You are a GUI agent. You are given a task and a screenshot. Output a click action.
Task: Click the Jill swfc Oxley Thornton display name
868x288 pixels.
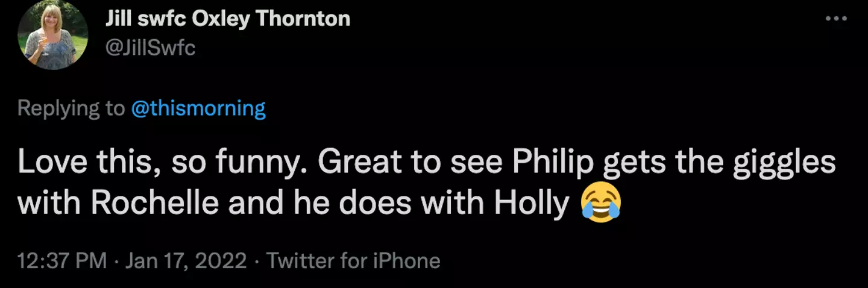(x=227, y=19)
